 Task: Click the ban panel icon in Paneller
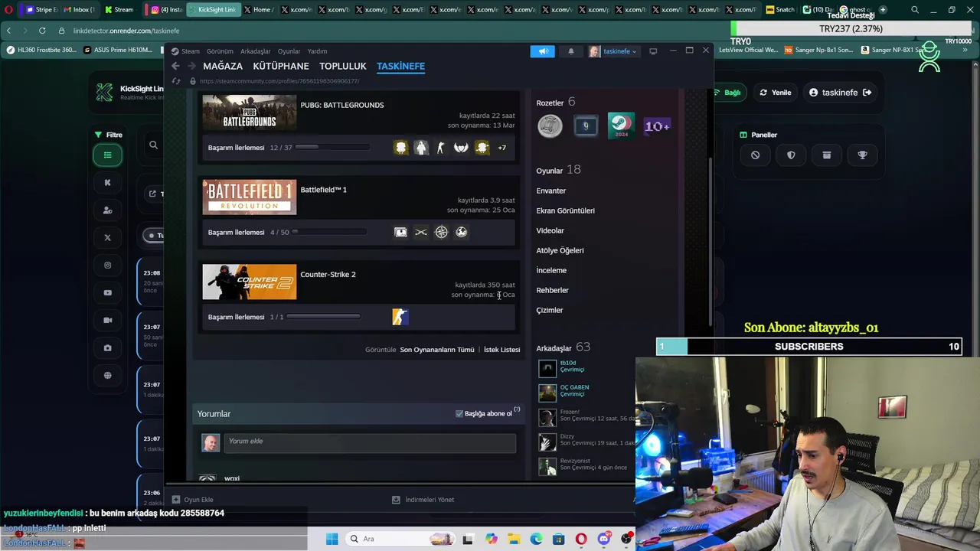click(x=755, y=155)
